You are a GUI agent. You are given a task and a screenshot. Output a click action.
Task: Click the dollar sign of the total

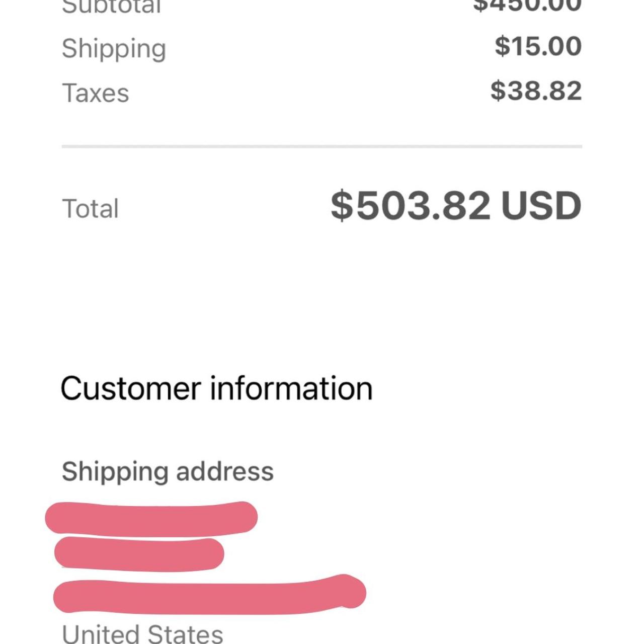coord(342,206)
